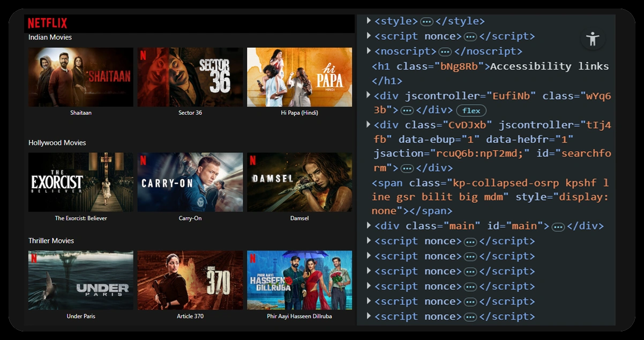Click the ellipsis in the EufiNb div element
The height and width of the screenshot is (340, 644).
point(407,110)
